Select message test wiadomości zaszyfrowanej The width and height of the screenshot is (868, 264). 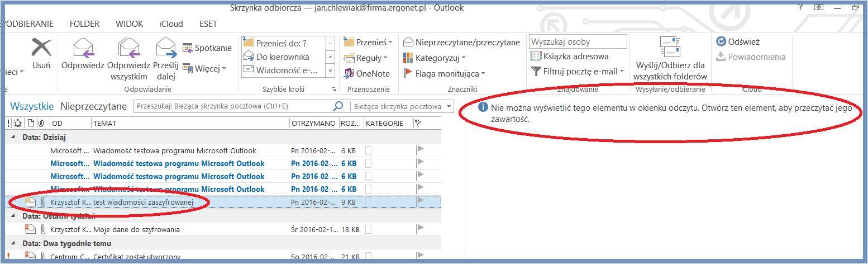click(x=223, y=201)
